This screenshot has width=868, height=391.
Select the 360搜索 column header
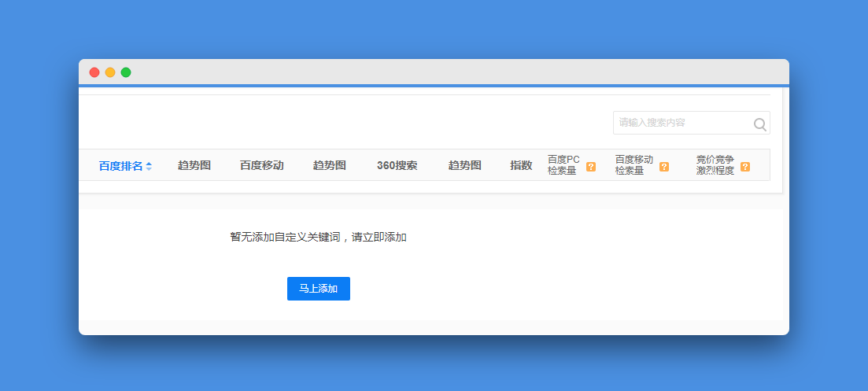(397, 165)
